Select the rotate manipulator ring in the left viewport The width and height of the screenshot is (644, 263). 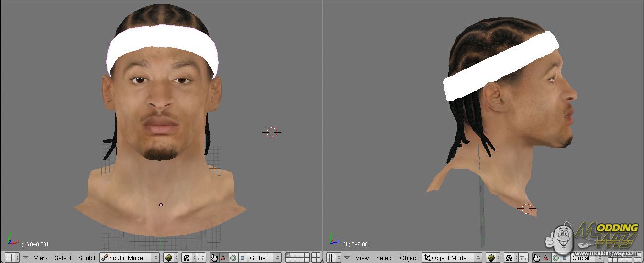coord(233,258)
